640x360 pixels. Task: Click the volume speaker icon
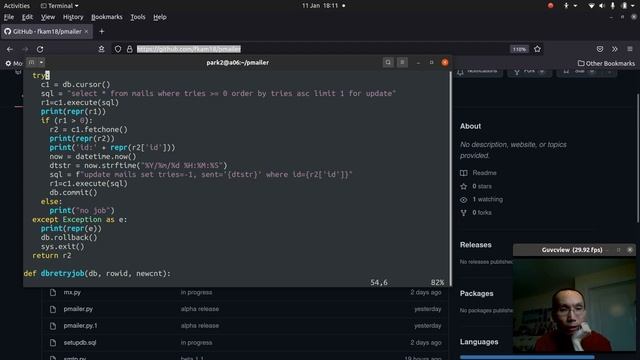point(602,6)
